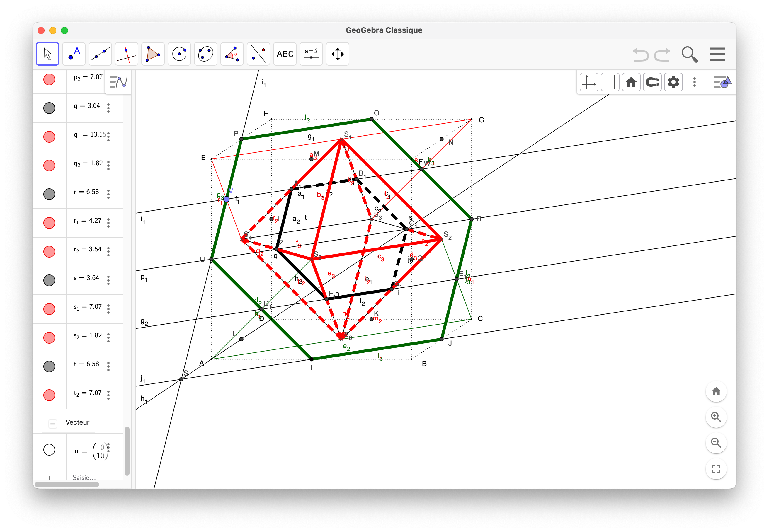Select the Move arrow tool
Viewport: 769px width, 532px height.
point(47,54)
